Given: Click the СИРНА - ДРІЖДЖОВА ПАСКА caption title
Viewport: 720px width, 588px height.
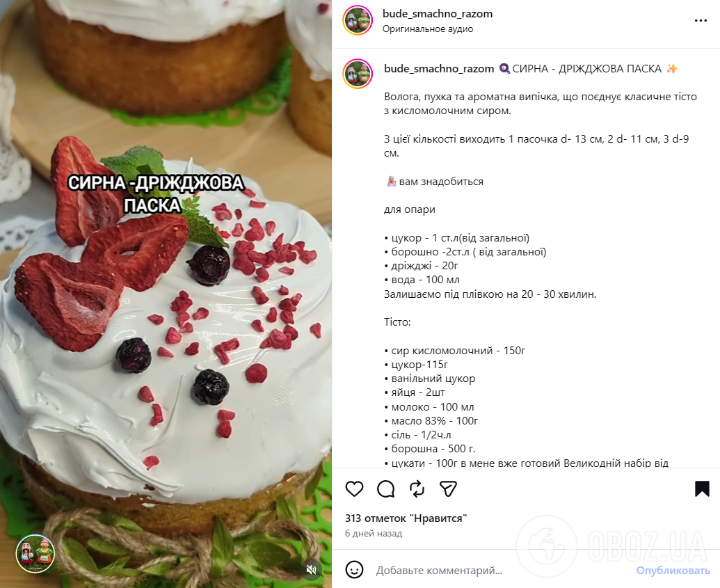Looking at the screenshot, I should tap(587, 68).
